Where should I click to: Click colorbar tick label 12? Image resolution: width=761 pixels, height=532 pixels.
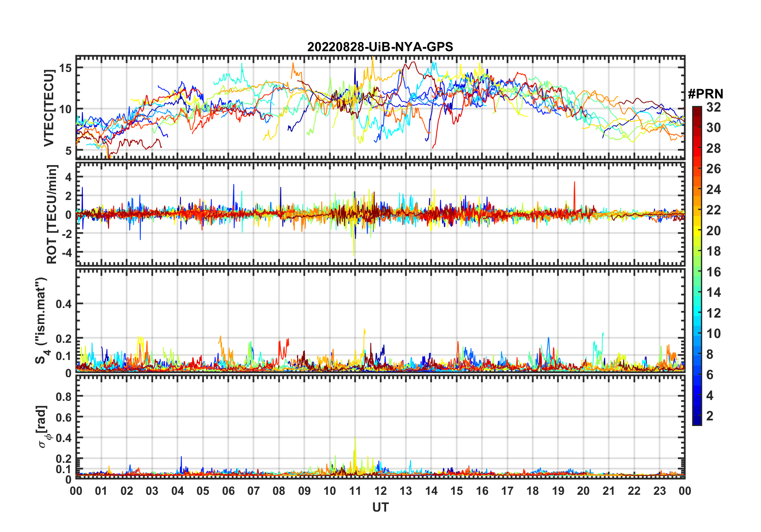[x=713, y=313]
